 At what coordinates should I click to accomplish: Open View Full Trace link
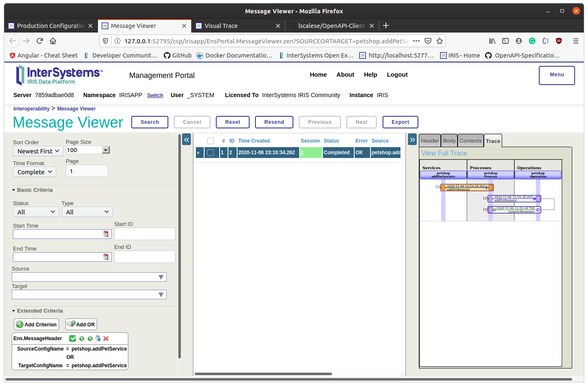444,153
